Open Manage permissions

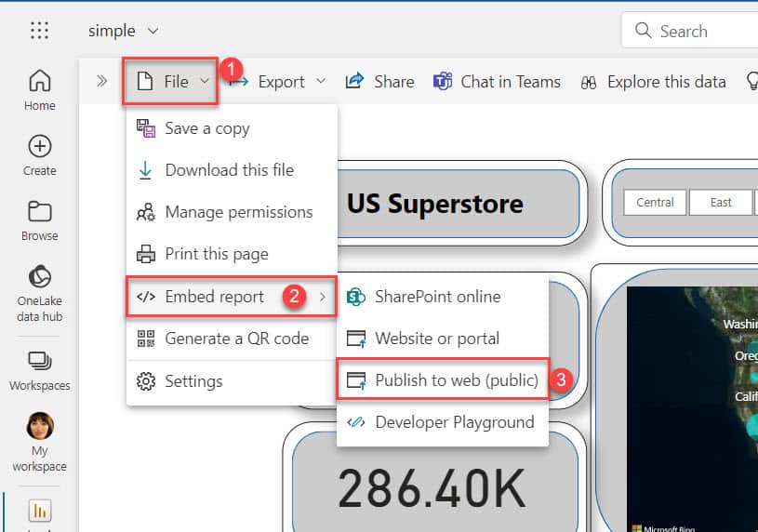click(x=232, y=212)
